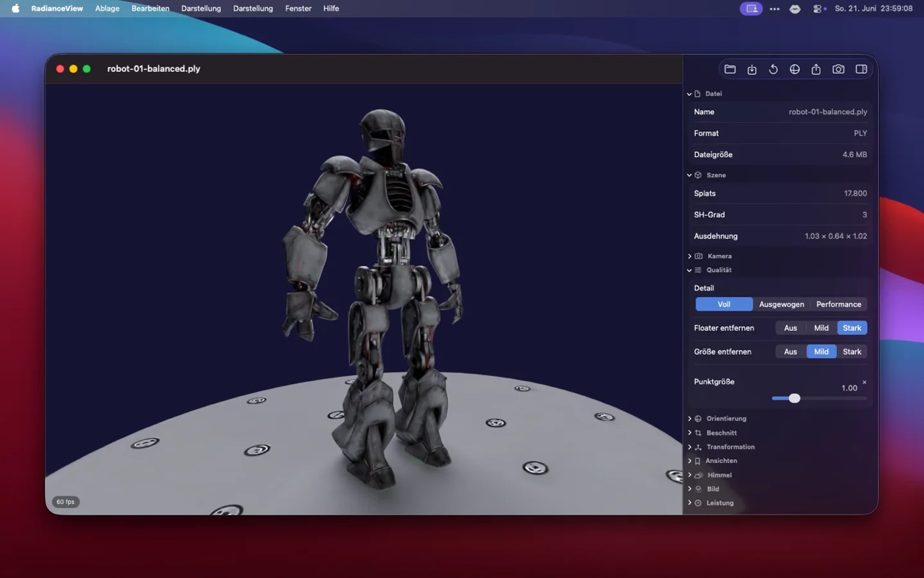
Task: Click the 60 fps badge
Action: point(65,502)
